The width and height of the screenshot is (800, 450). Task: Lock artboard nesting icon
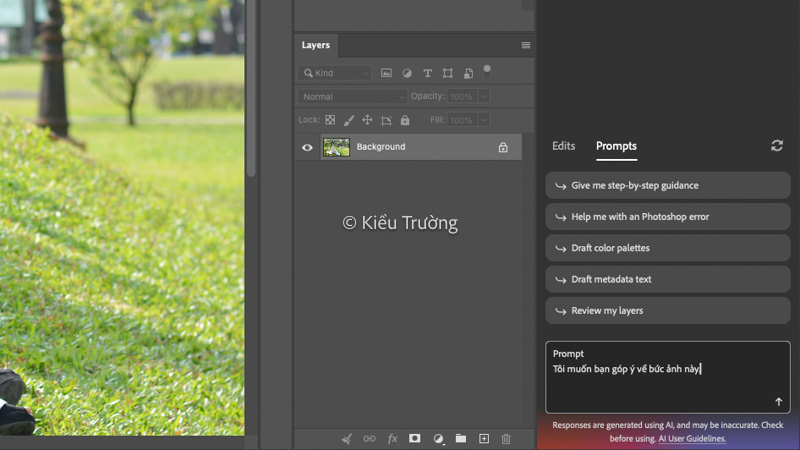[386, 120]
